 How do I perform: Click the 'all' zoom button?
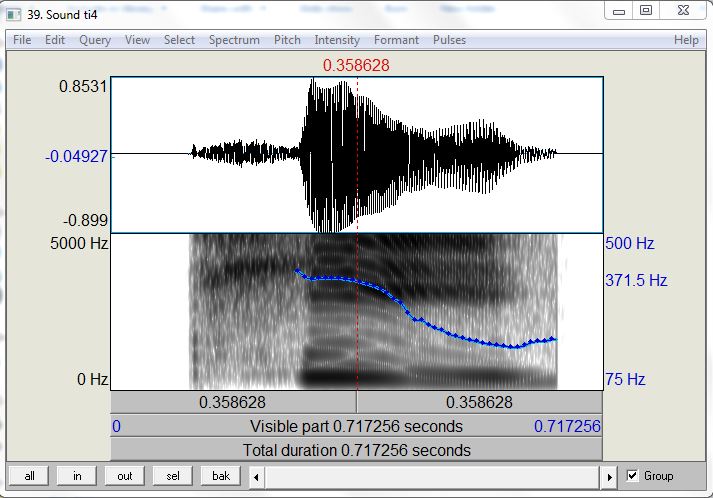coord(29,476)
